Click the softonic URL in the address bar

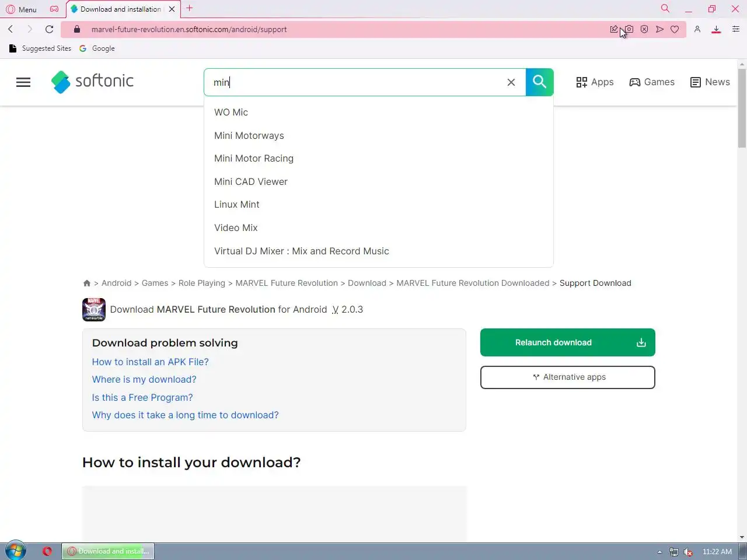point(189,29)
